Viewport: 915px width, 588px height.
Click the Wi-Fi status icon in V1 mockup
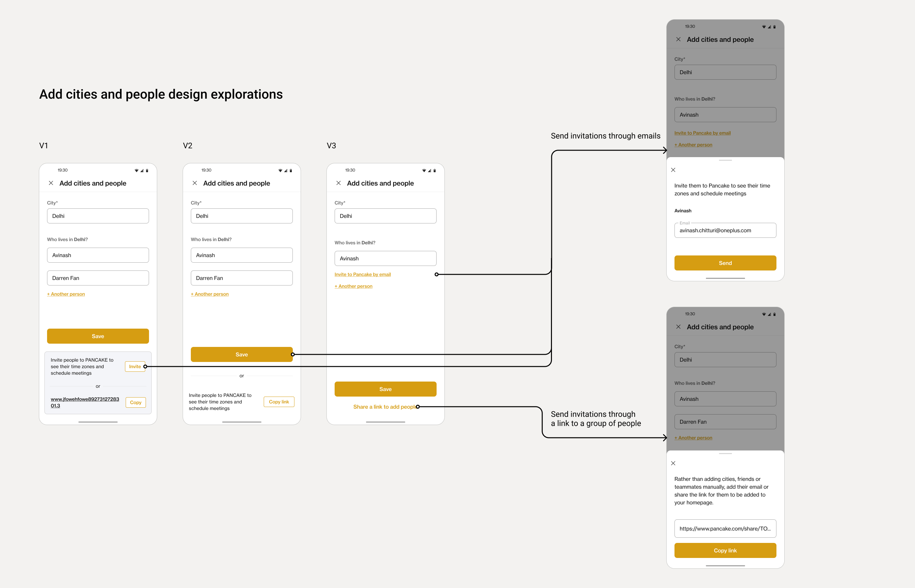(x=136, y=171)
